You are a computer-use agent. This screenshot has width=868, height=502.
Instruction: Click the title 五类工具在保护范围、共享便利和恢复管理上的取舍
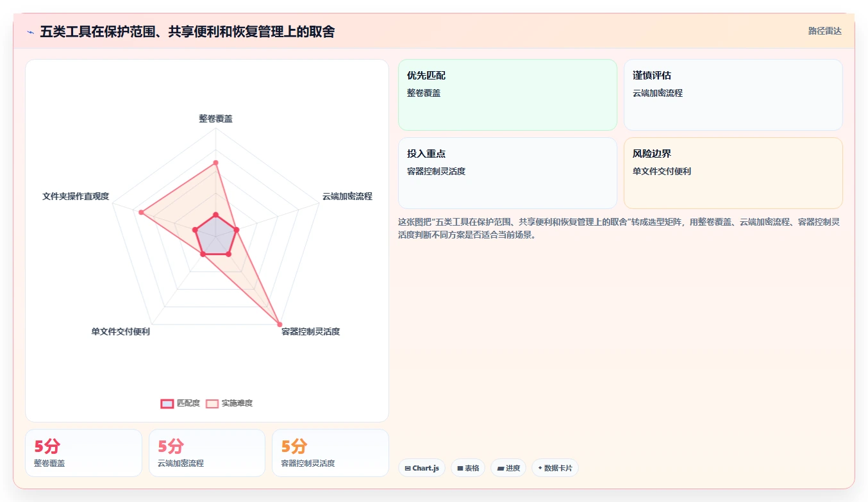click(x=187, y=31)
